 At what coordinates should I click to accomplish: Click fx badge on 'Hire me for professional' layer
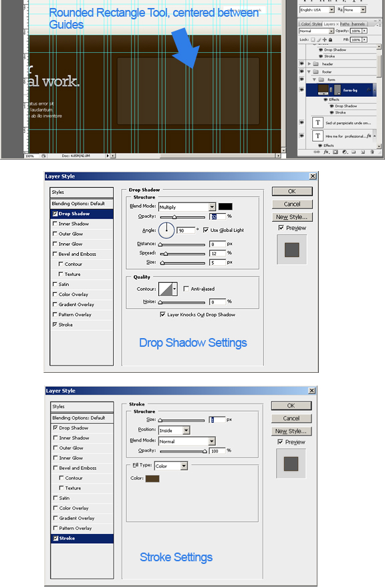click(x=369, y=136)
